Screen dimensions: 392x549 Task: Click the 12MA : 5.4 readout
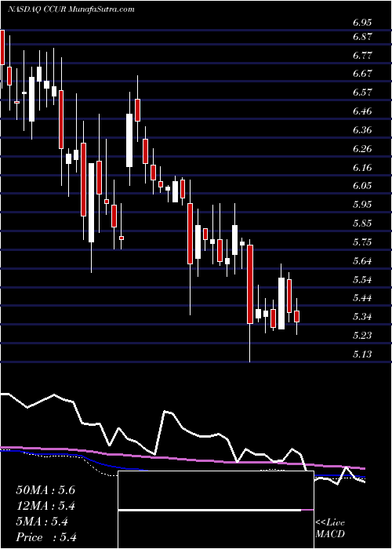45,506
